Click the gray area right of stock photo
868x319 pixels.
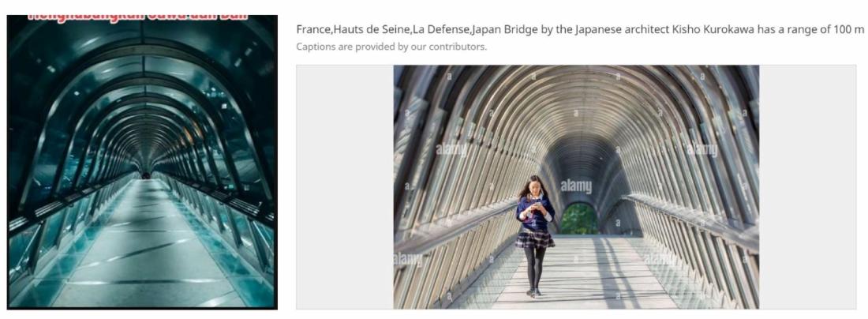point(807,187)
